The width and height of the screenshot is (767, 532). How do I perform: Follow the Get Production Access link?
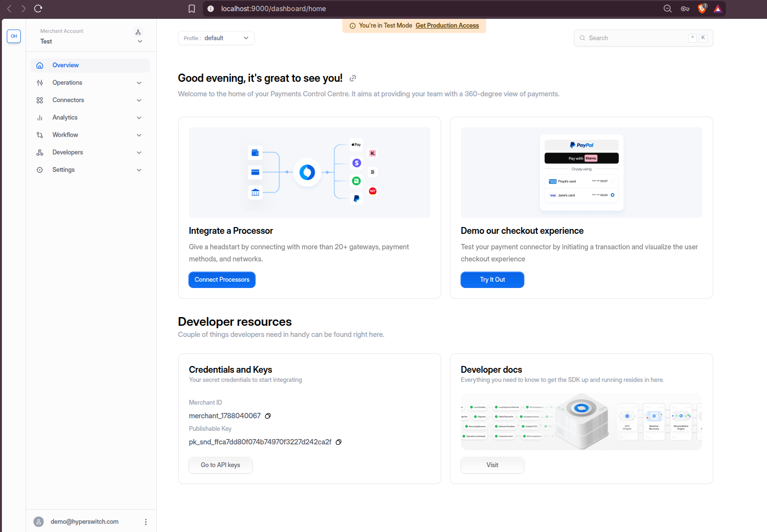click(447, 26)
